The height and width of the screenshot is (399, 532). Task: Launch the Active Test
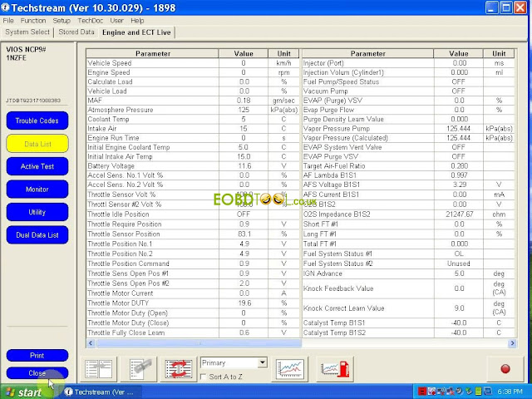tap(37, 166)
